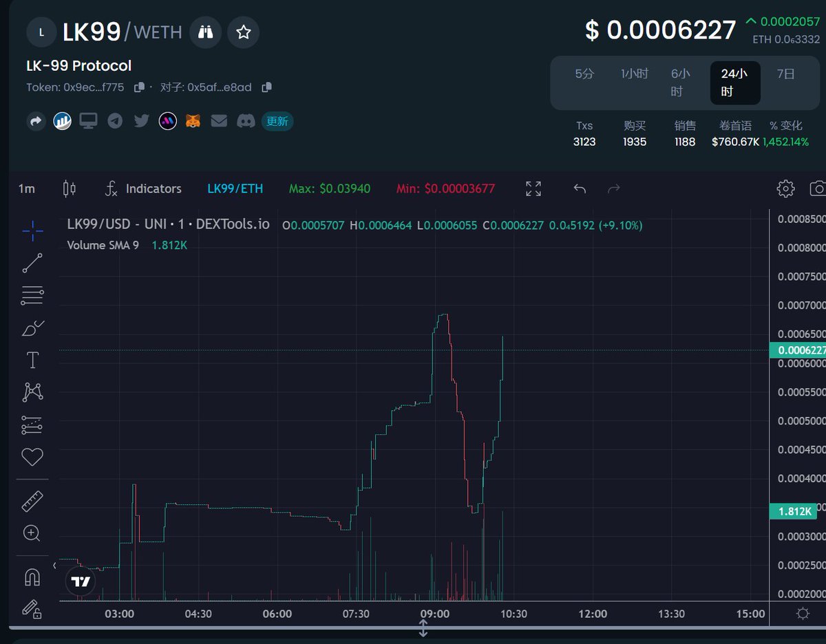The image size is (826, 644).
Task: Select the horizontal lines Fibonacci tool
Action: tap(32, 296)
